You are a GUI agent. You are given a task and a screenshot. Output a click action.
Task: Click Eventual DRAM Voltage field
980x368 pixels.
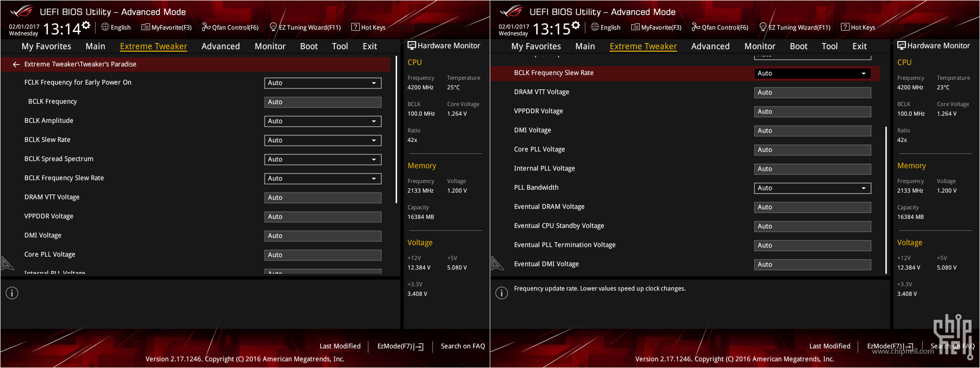tap(813, 207)
